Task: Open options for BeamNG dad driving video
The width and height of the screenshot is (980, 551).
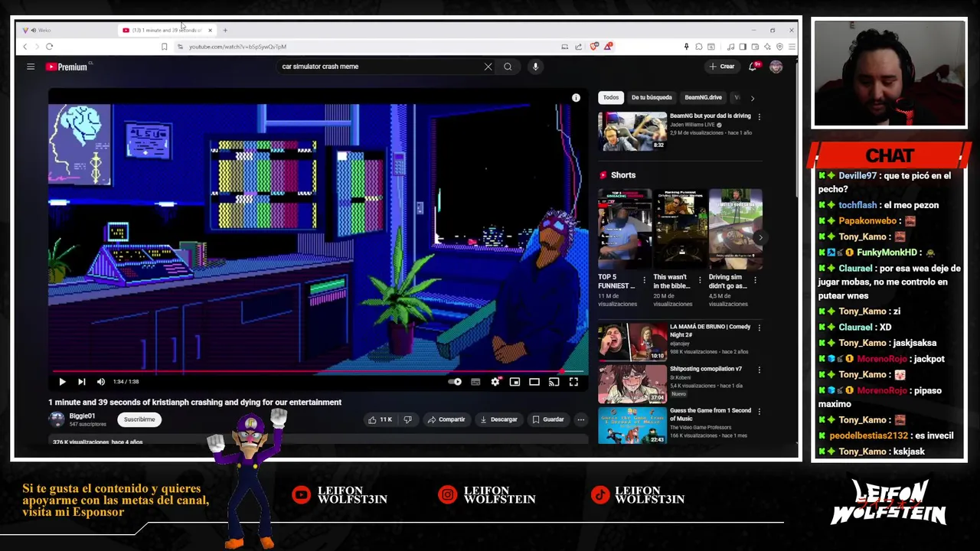Action: tap(759, 117)
